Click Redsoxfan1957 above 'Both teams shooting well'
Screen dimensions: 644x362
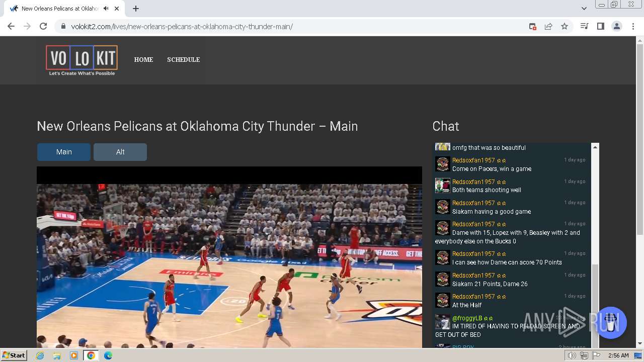tap(473, 182)
